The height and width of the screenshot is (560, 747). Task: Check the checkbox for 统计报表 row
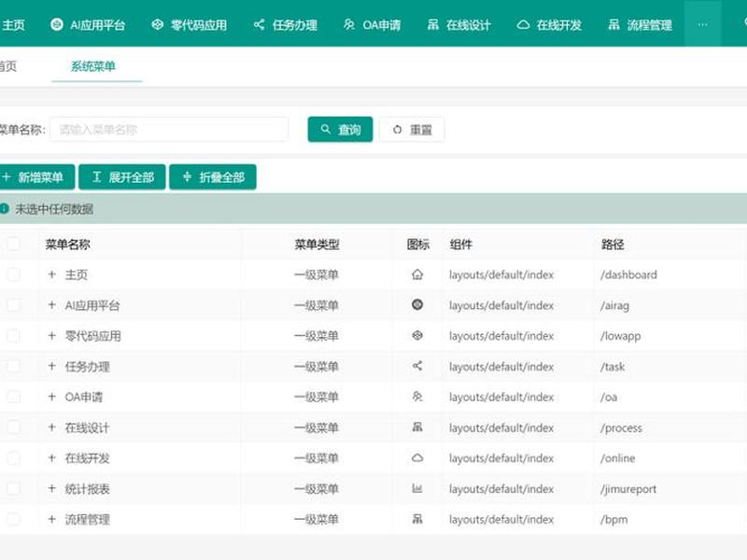coord(13,488)
